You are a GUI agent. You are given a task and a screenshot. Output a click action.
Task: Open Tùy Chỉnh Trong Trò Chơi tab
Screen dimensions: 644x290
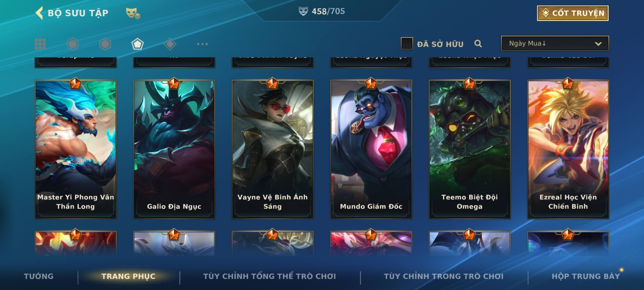click(444, 276)
